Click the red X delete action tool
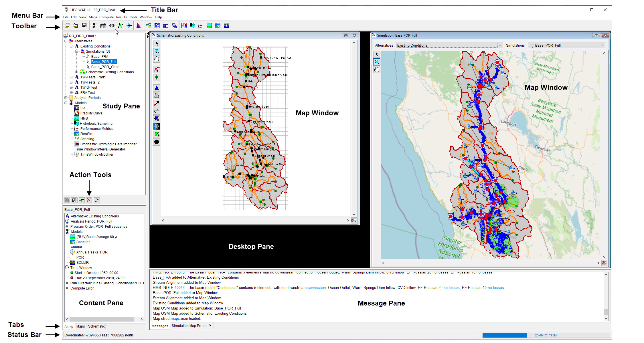This screenshot has height=343, width=644. point(89,200)
